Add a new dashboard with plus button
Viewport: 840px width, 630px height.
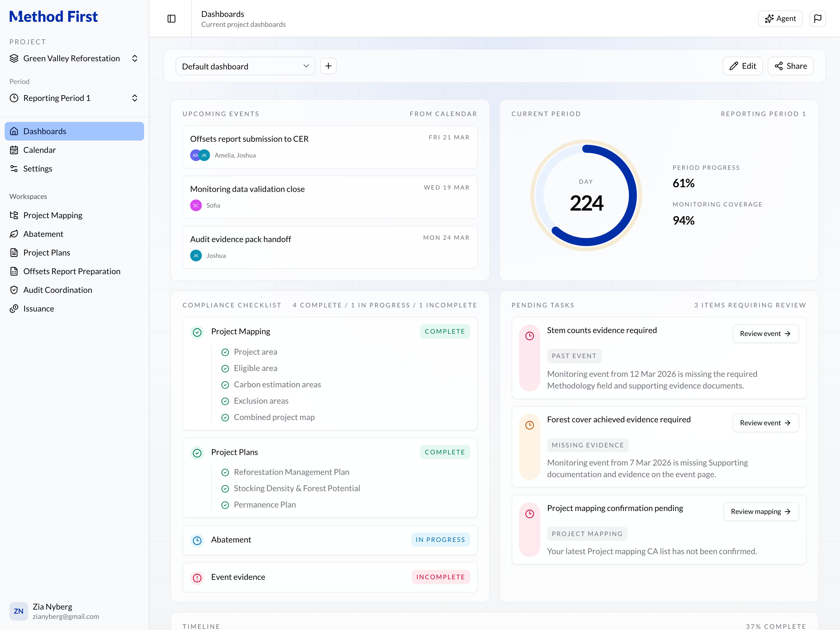tap(328, 66)
